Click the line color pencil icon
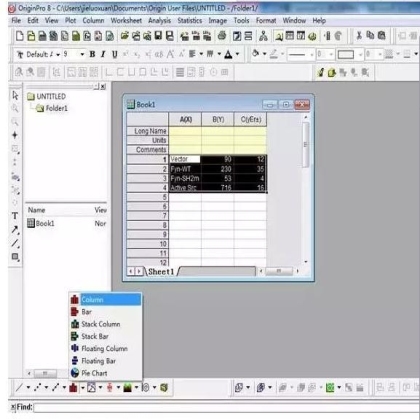 274,54
